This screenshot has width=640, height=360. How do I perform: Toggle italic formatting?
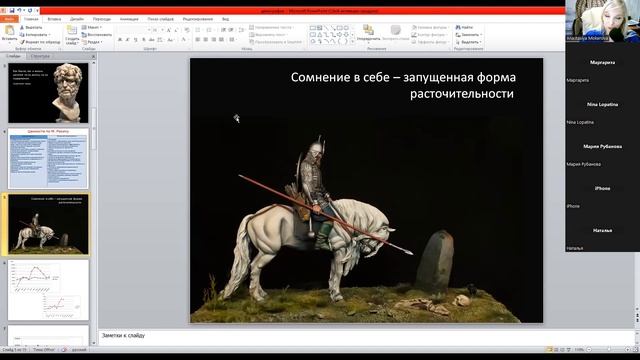tap(128, 40)
